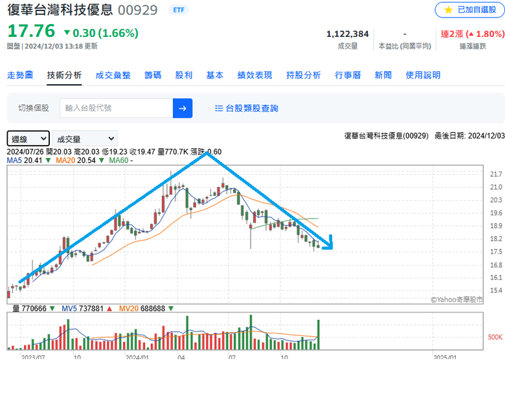The width and height of the screenshot is (505, 420).
Task: Click the ETF badge next to 00929
Action: (x=179, y=10)
